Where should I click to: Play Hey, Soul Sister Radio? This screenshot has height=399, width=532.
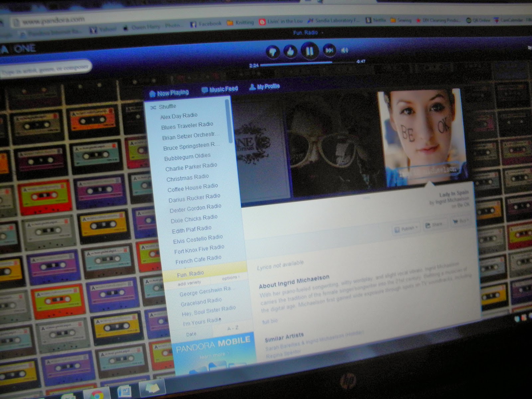(x=209, y=311)
